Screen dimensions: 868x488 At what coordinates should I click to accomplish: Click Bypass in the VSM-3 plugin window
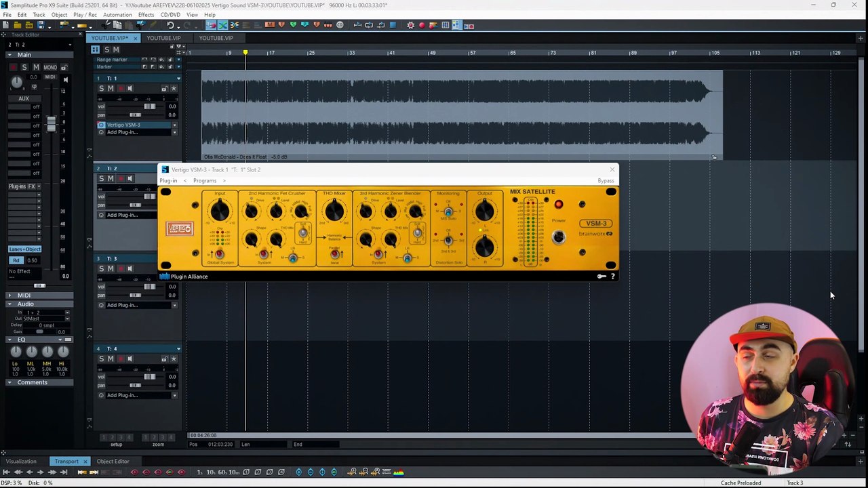(606, 180)
